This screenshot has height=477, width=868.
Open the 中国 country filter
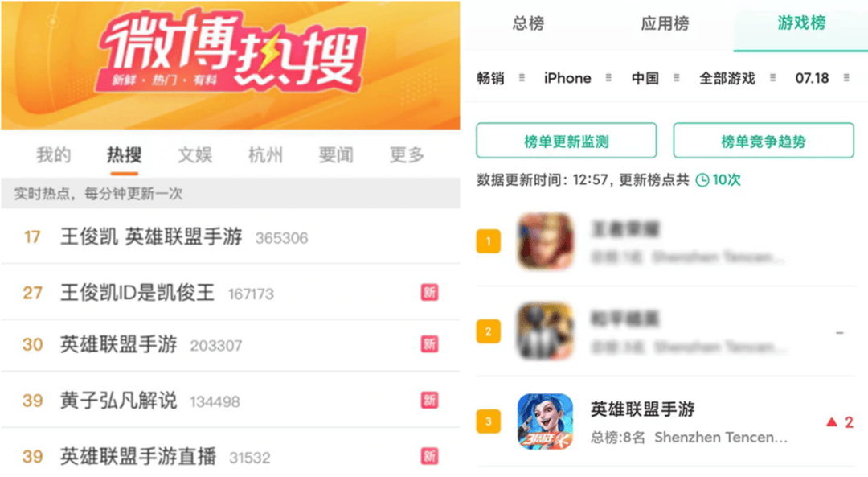pos(655,78)
